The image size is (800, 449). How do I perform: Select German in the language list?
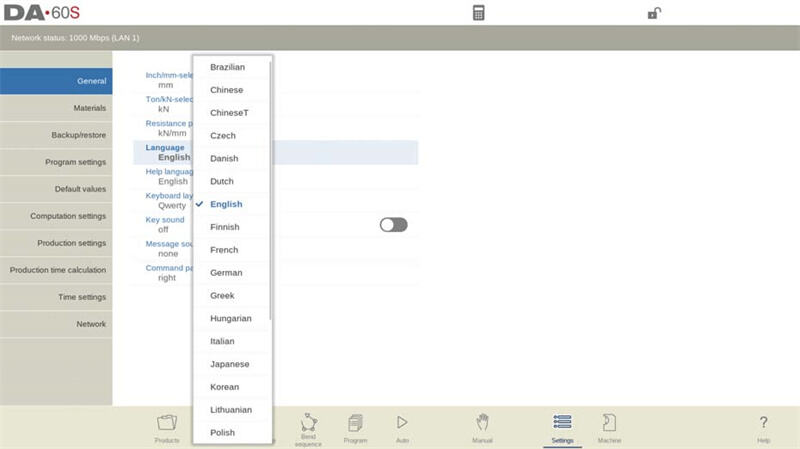[226, 273]
